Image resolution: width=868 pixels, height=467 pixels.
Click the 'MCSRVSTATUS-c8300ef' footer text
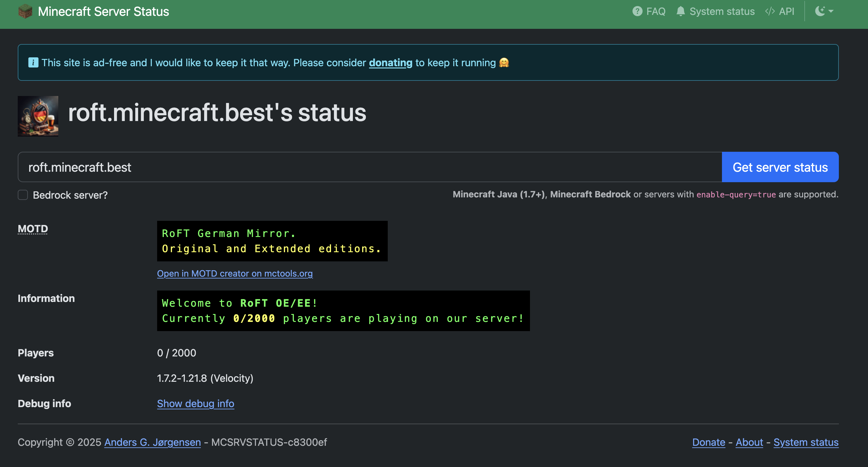click(x=269, y=442)
